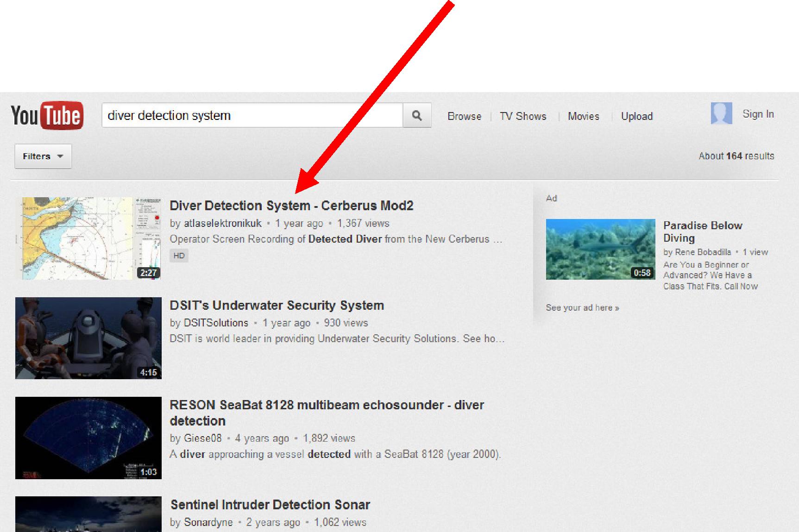Viewport: 799px width, 532px height.
Task: Visit DSITSolutions channel
Action: point(216,323)
